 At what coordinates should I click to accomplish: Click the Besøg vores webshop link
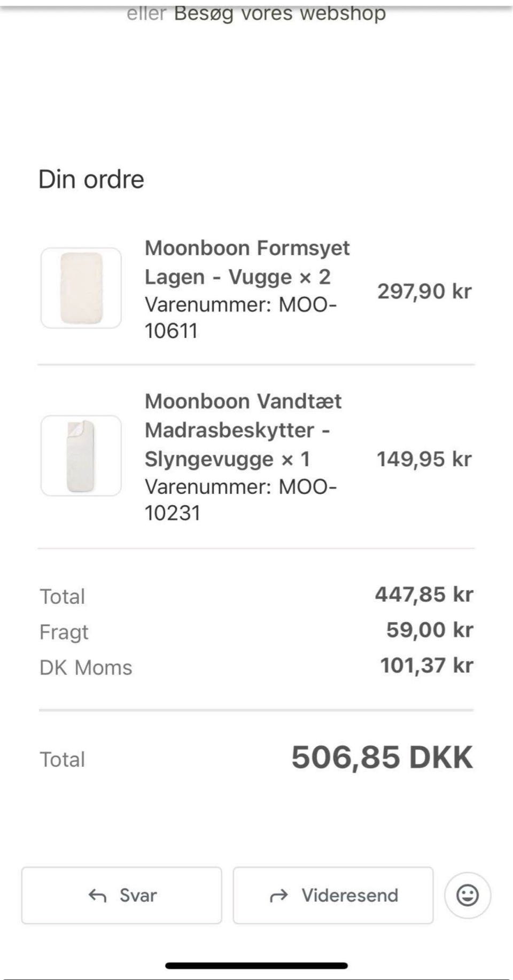[279, 13]
